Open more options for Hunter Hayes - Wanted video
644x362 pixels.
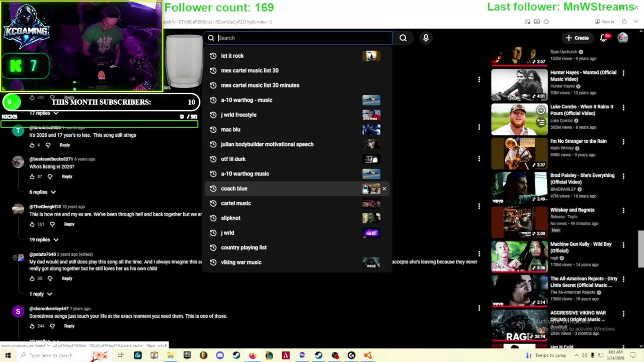click(x=623, y=73)
